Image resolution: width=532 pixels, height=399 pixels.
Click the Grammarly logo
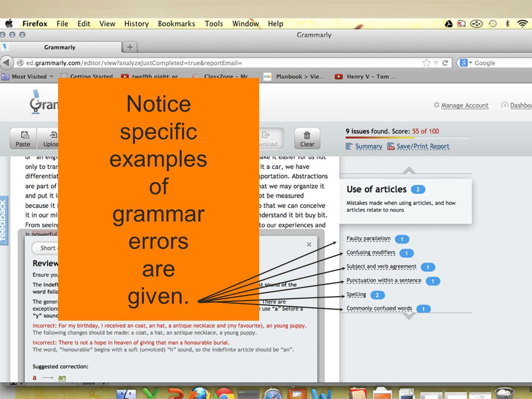point(43,102)
